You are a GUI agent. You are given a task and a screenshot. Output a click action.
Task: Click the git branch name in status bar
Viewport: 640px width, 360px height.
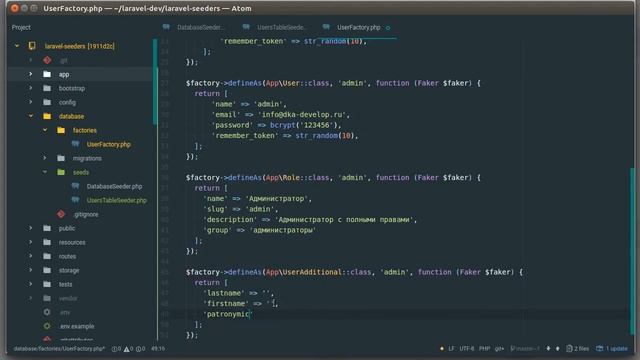point(525,349)
